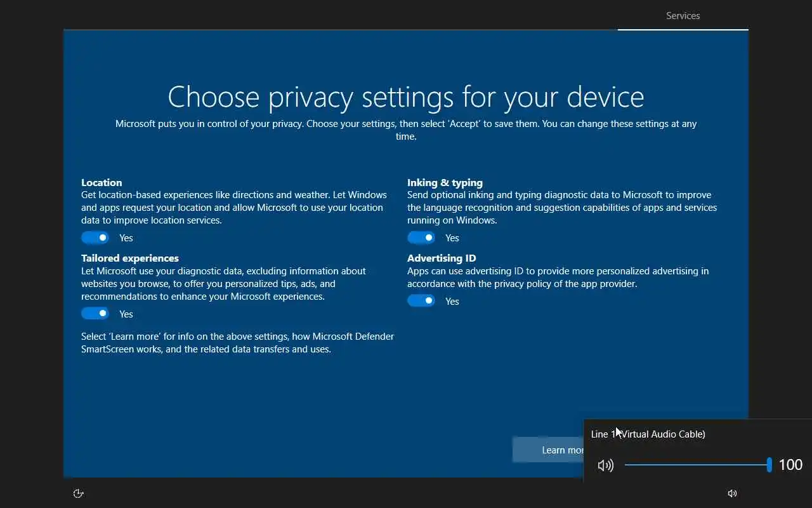Click the Location heading

click(101, 182)
